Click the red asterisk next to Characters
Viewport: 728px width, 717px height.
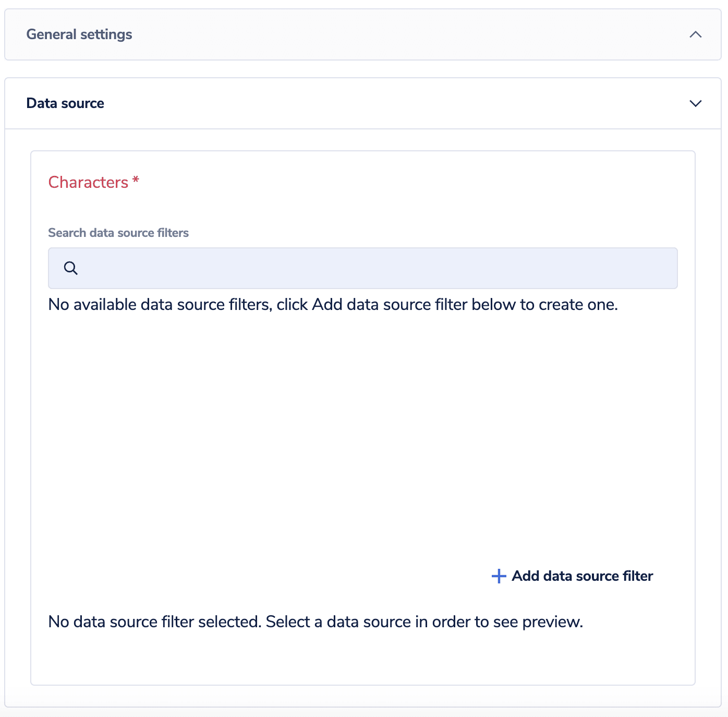click(136, 181)
